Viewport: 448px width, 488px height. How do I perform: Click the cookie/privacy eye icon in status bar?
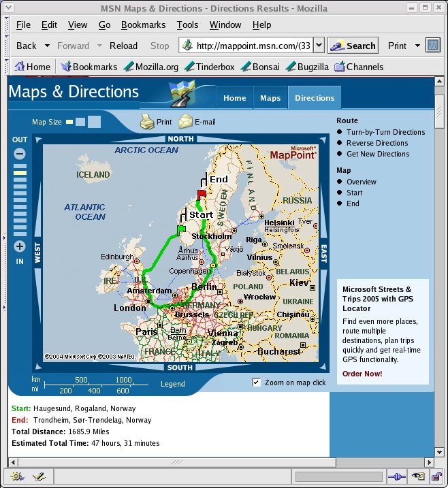tap(418, 476)
